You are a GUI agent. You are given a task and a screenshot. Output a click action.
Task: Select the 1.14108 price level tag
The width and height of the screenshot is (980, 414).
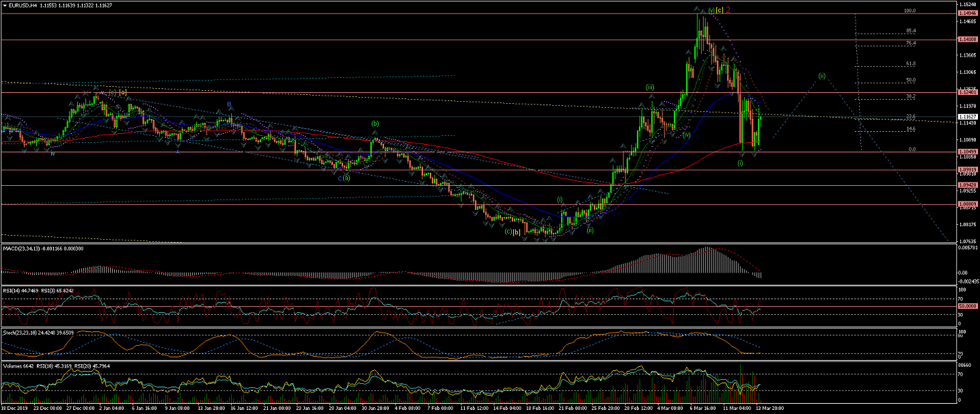click(x=968, y=40)
